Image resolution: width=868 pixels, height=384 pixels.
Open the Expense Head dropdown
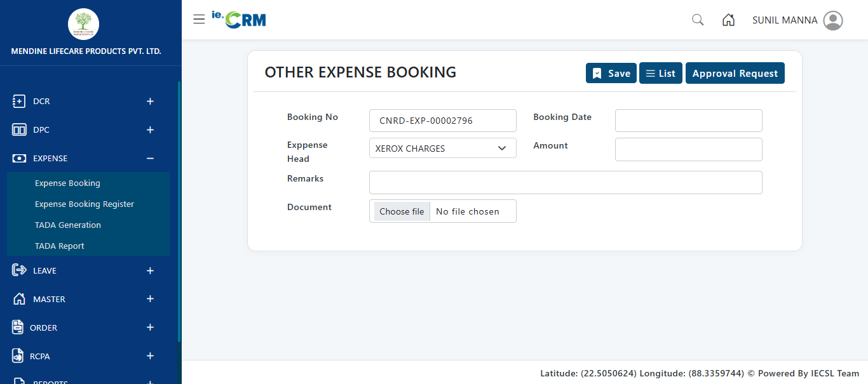pos(442,148)
